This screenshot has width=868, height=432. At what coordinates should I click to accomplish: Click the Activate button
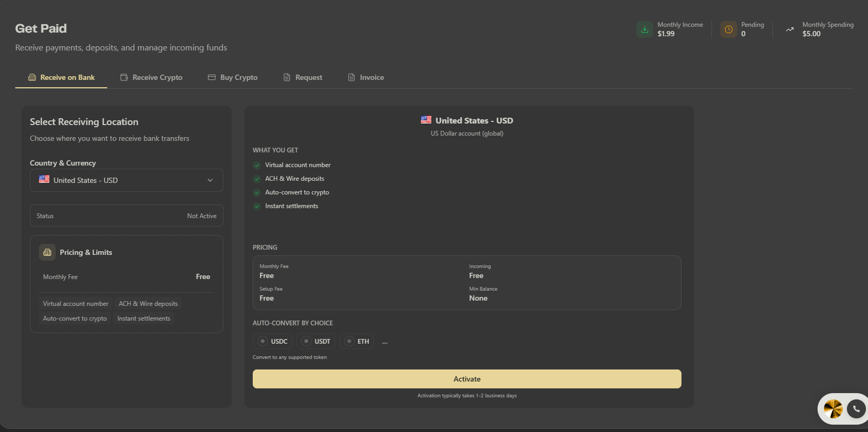(467, 379)
